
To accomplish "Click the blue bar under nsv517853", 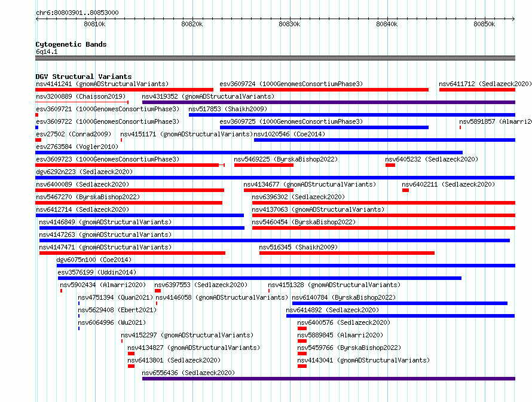I will (352, 115).
